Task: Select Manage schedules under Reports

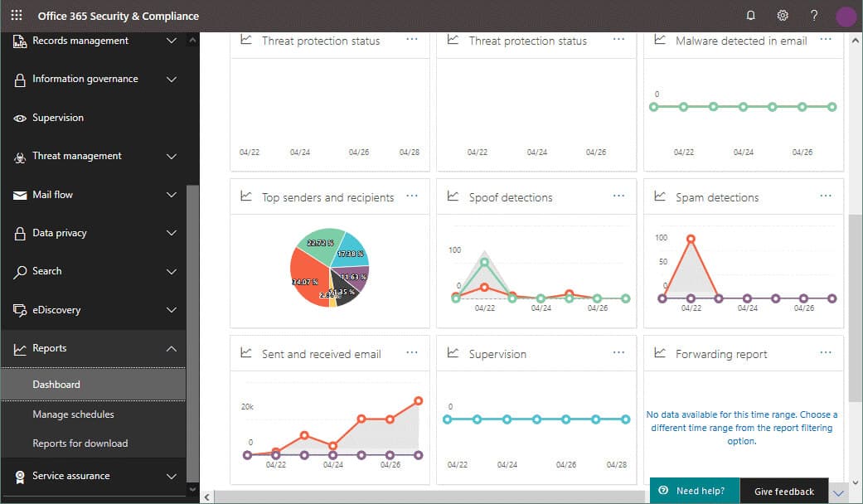Action: click(73, 414)
